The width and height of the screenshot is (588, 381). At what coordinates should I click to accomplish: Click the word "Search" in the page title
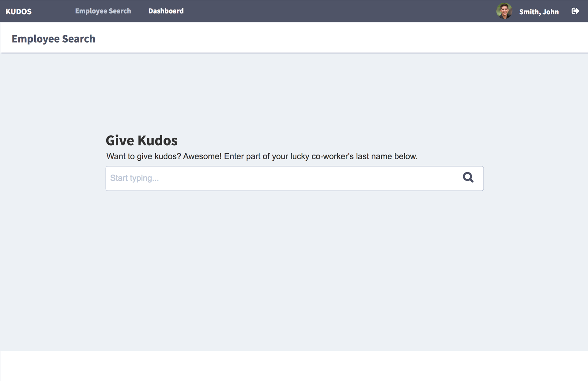(x=79, y=39)
